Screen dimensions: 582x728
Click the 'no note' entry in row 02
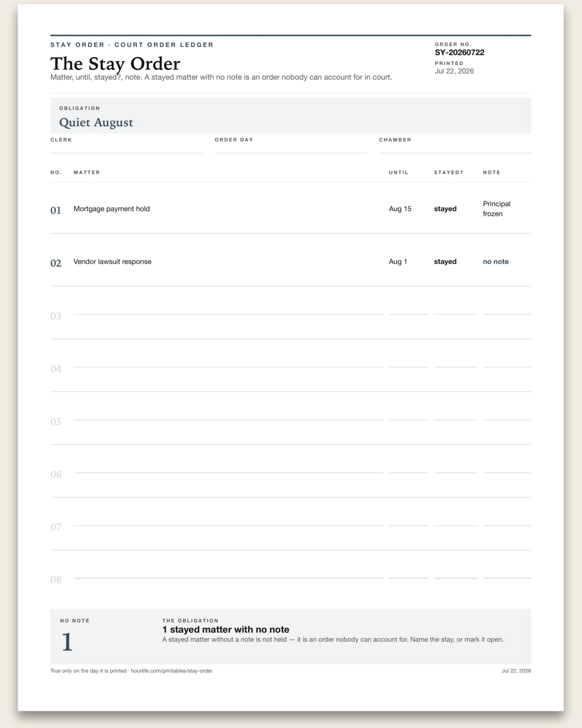pyautogui.click(x=496, y=262)
